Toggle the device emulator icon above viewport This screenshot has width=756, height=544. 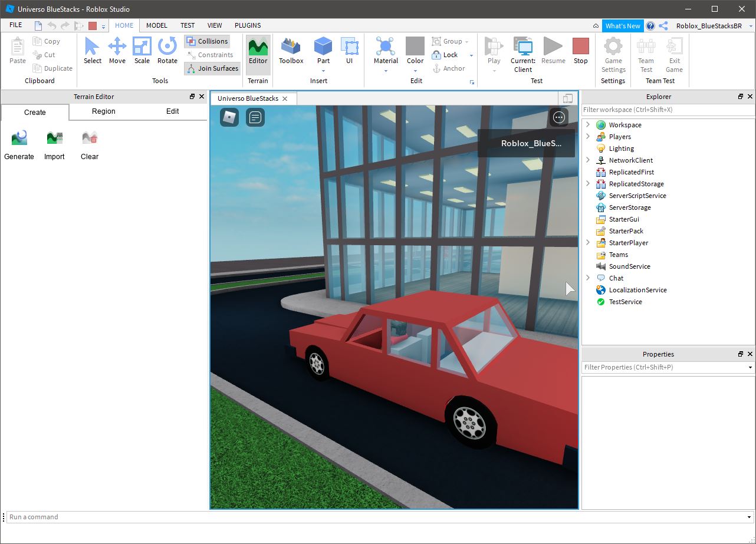pyautogui.click(x=568, y=98)
